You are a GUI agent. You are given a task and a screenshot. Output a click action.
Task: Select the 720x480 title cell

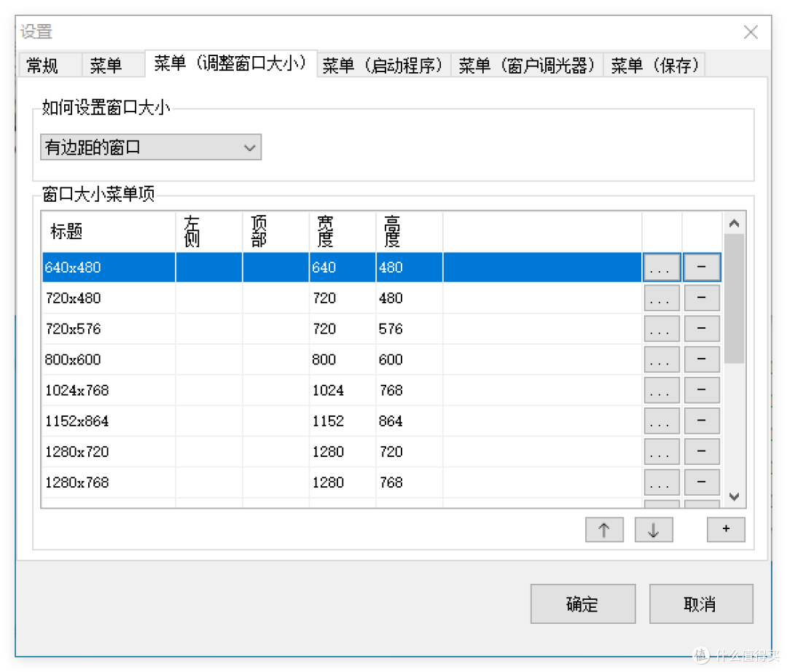click(109, 298)
